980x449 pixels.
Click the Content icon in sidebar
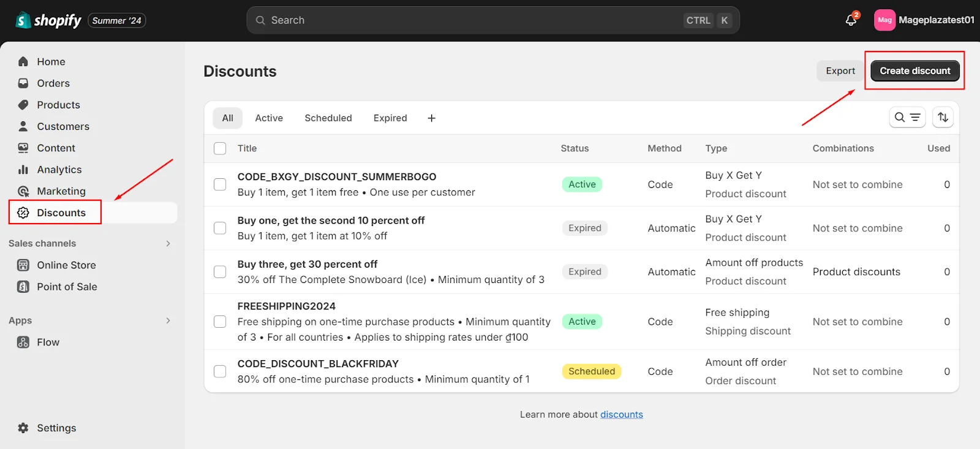tap(23, 148)
